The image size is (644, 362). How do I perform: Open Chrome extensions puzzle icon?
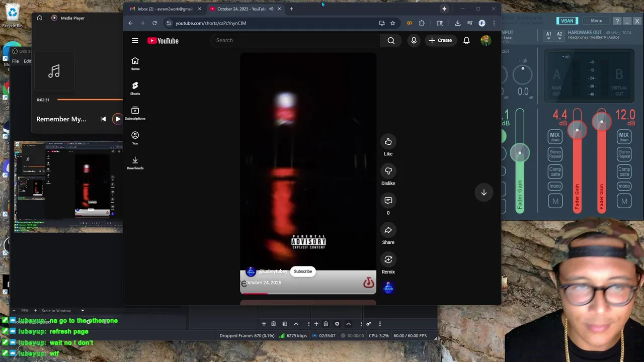tap(422, 23)
